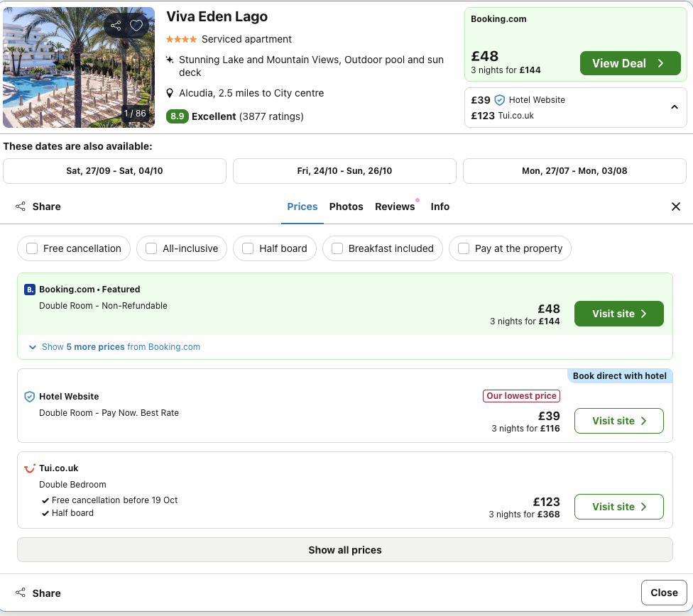The width and height of the screenshot is (693, 616).
Task: Click the Viva Eden Lago hotel title
Action: 217,16
